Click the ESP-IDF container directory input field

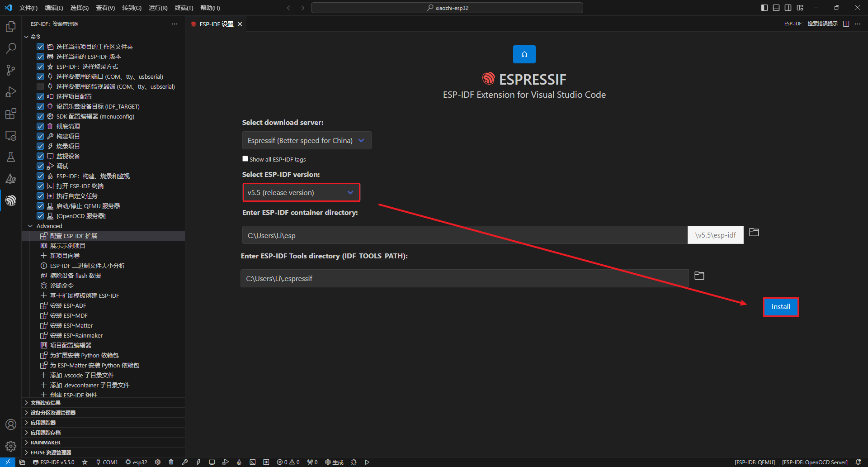(464, 235)
